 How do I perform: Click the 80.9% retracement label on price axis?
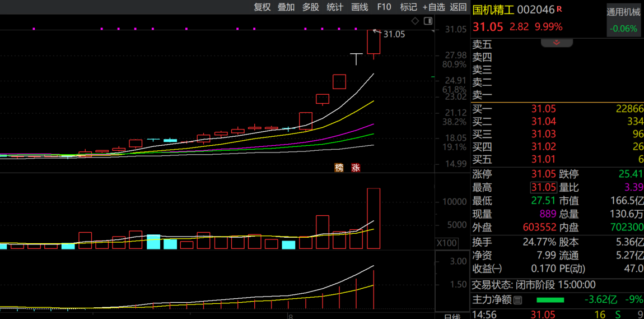454,64
